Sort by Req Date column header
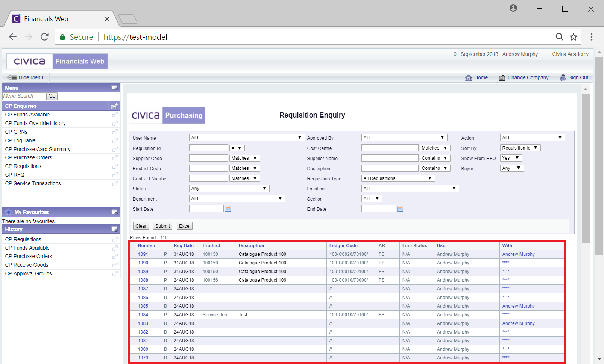Screen dimensions: 604x364 pos(184,246)
